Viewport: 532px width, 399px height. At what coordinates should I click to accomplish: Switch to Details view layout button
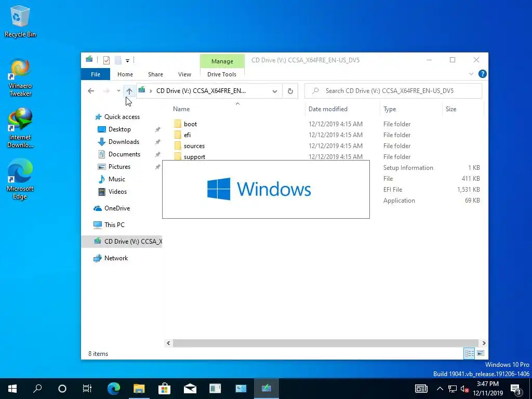pos(470,353)
